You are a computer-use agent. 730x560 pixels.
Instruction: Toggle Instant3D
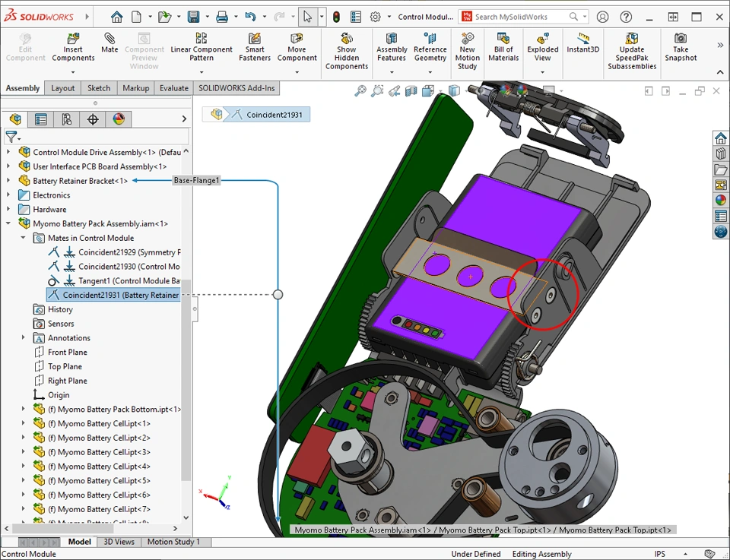coord(583,43)
